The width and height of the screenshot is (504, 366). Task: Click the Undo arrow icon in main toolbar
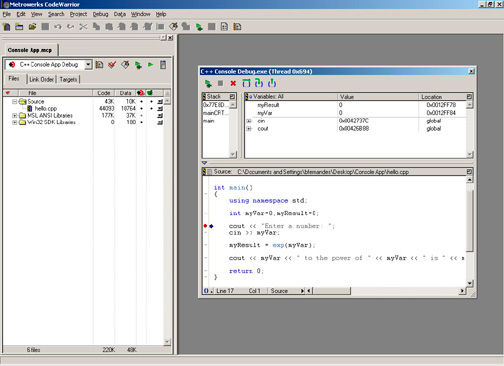[58, 27]
